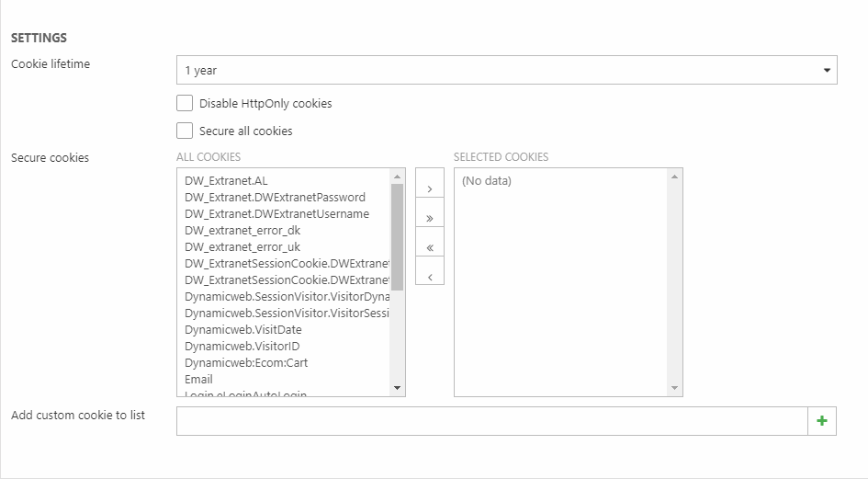The image size is (868, 479).
Task: Pick Dynamicweb:Ecom:Cart in the list
Action: point(246,363)
